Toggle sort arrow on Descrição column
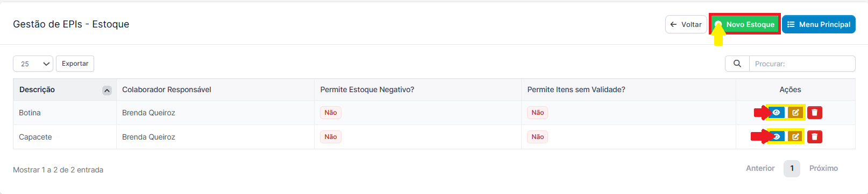 tap(107, 91)
